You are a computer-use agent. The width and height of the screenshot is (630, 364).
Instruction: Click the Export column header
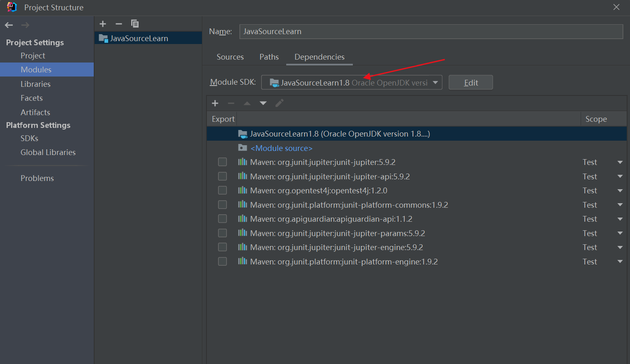pyautogui.click(x=223, y=119)
